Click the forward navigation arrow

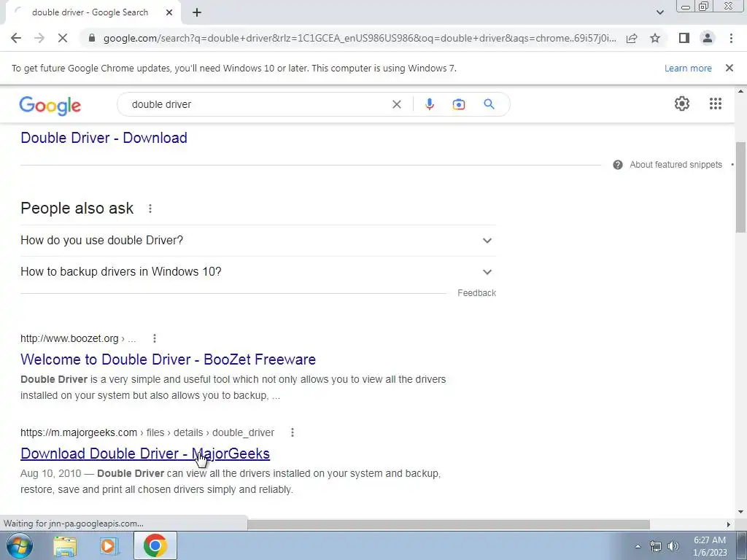(39, 38)
